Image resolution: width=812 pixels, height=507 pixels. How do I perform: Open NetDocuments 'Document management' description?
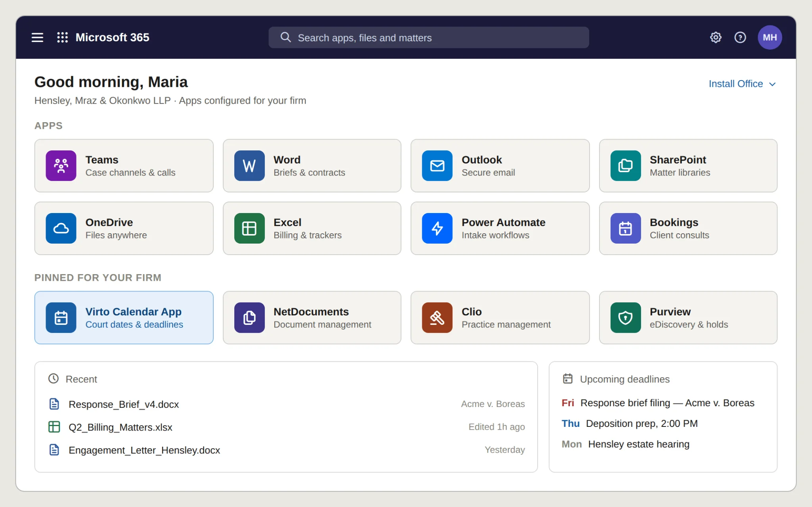coord(322,325)
